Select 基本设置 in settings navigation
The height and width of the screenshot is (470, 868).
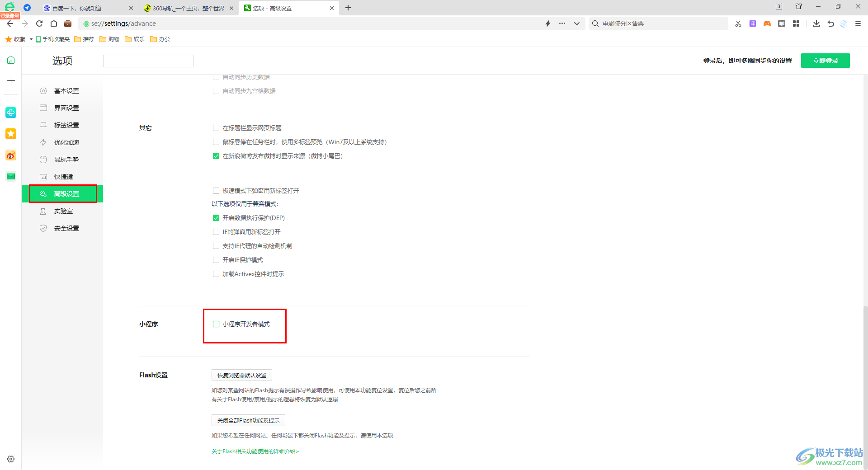[x=62, y=91]
